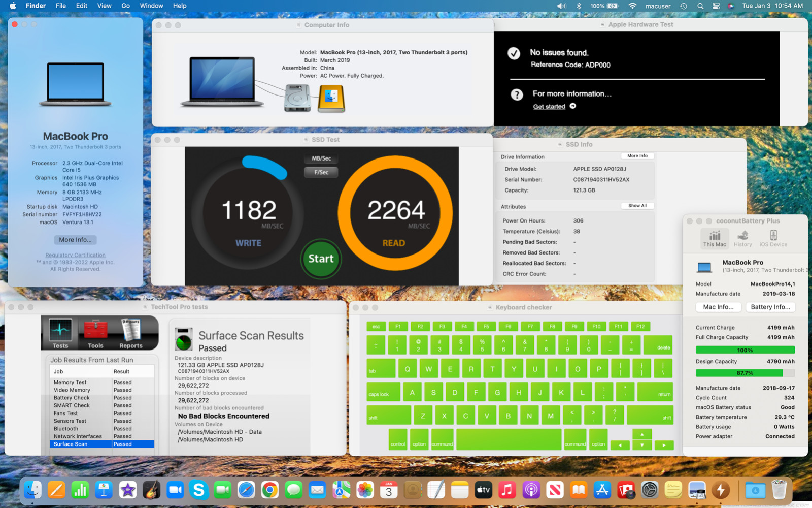Click More Info button in SSD Info
The height and width of the screenshot is (508, 812).
(x=637, y=156)
